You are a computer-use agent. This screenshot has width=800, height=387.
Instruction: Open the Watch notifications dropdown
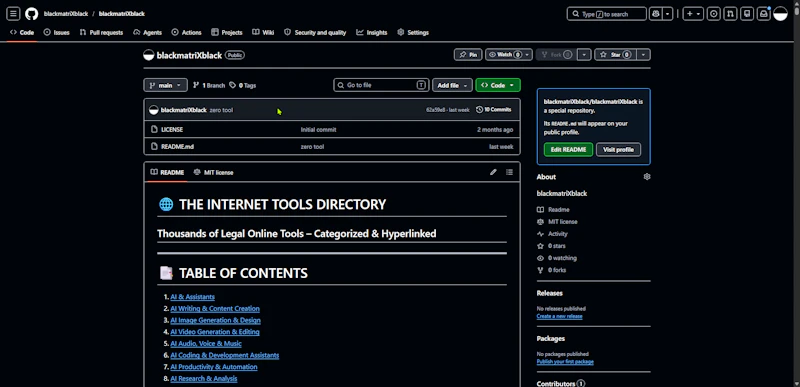tap(509, 55)
